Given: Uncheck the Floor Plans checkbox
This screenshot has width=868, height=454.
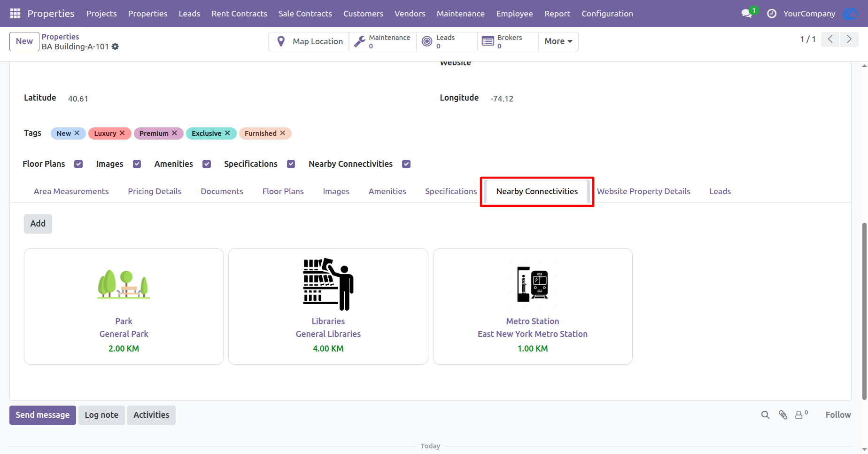Looking at the screenshot, I should 78,164.
